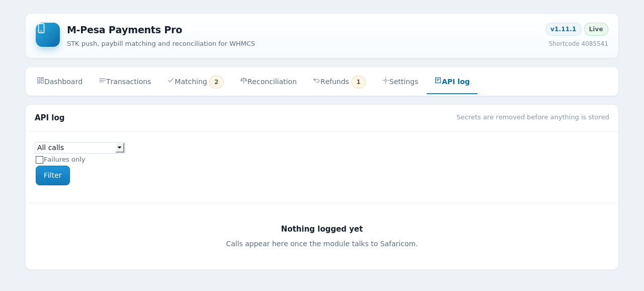Click the Matching checkmark icon

(171, 80)
